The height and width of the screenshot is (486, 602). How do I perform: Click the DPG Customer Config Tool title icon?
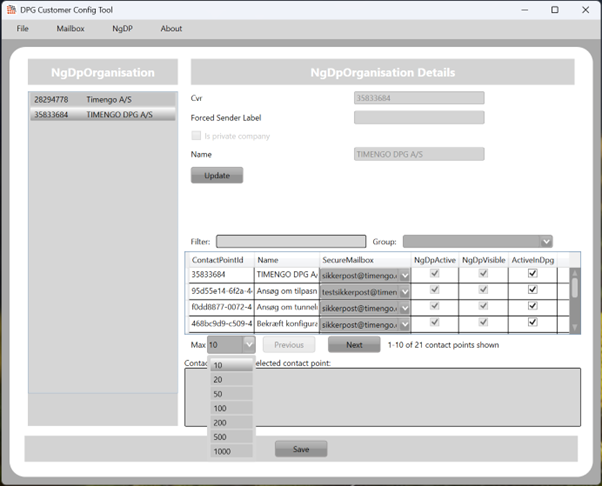click(x=11, y=9)
